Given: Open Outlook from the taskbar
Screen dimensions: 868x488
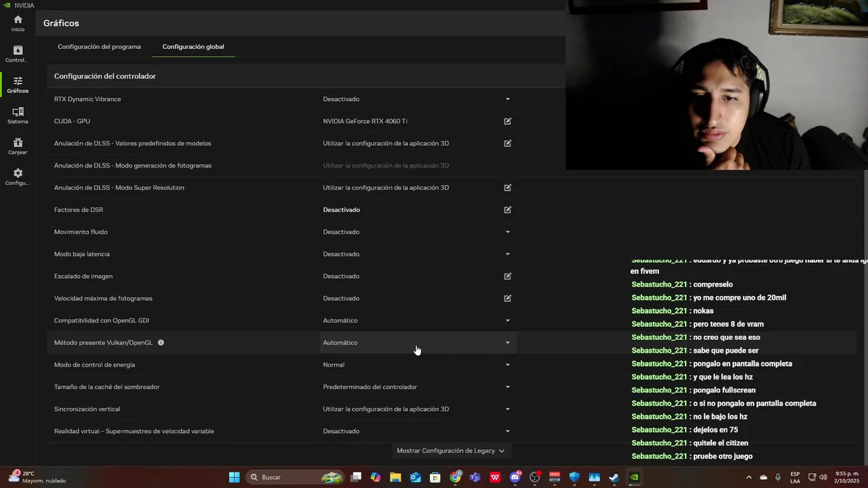Looking at the screenshot, I should pos(416,477).
